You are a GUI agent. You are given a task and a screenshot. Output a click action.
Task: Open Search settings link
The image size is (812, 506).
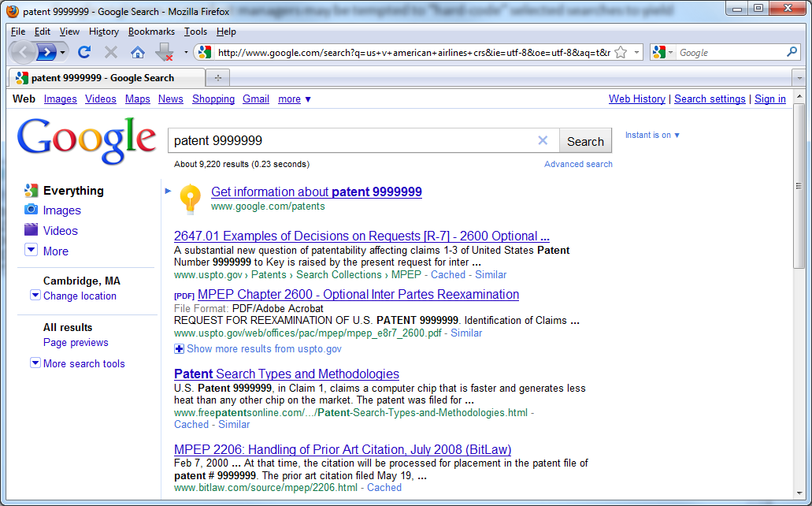tap(710, 99)
